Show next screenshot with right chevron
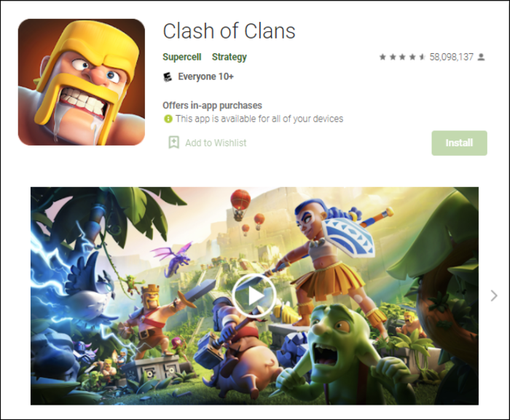Image resolution: width=510 pixels, height=420 pixels. coord(494,296)
